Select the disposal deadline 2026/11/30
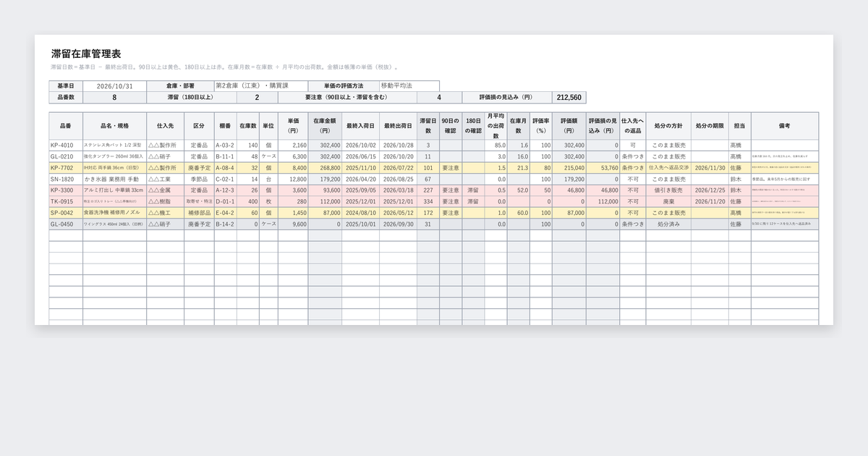The width and height of the screenshot is (868, 456). [x=710, y=167]
